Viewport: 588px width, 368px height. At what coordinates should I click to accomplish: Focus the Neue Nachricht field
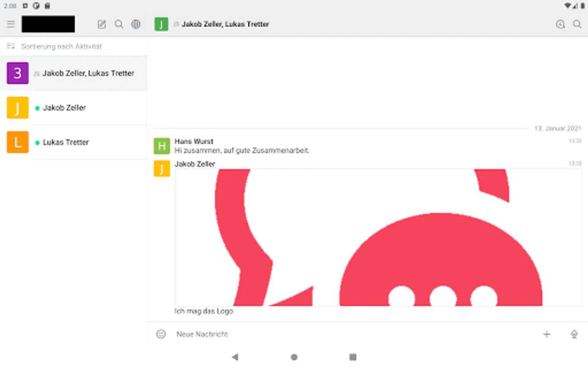(x=355, y=334)
